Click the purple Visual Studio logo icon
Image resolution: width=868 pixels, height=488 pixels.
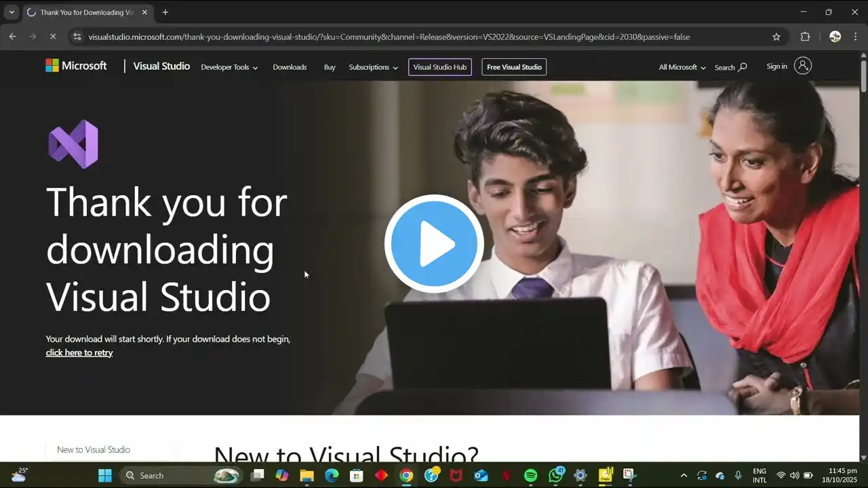pyautogui.click(x=73, y=144)
